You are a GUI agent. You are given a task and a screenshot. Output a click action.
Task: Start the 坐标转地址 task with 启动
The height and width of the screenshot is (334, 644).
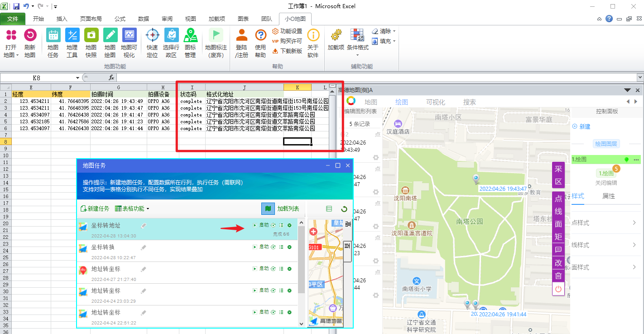(x=261, y=225)
